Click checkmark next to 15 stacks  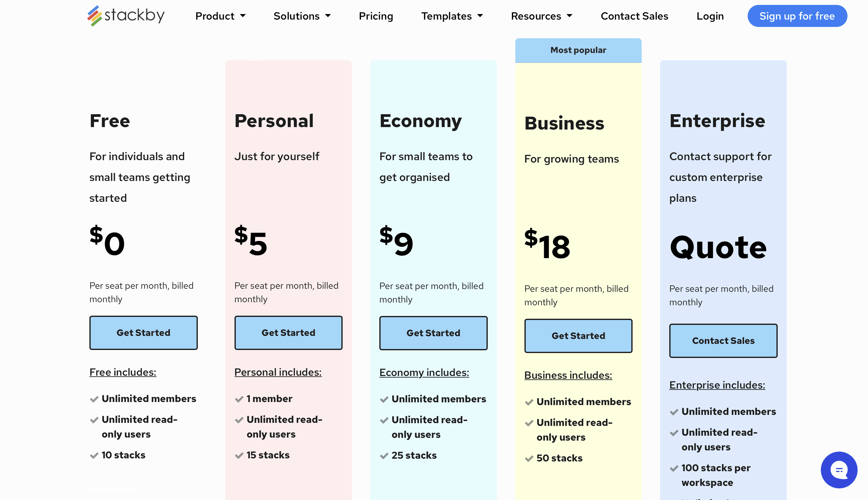pyautogui.click(x=239, y=456)
